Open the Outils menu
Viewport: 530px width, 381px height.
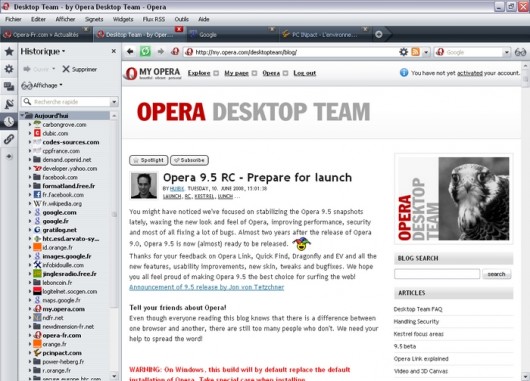[182, 19]
